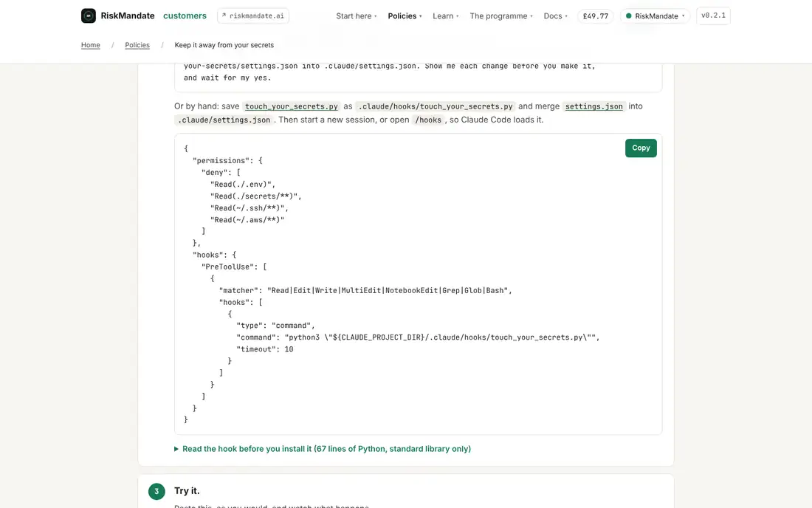Click the "Read(~/.ssh/**)" deny rule line
The width and height of the screenshot is (812, 508).
249,208
